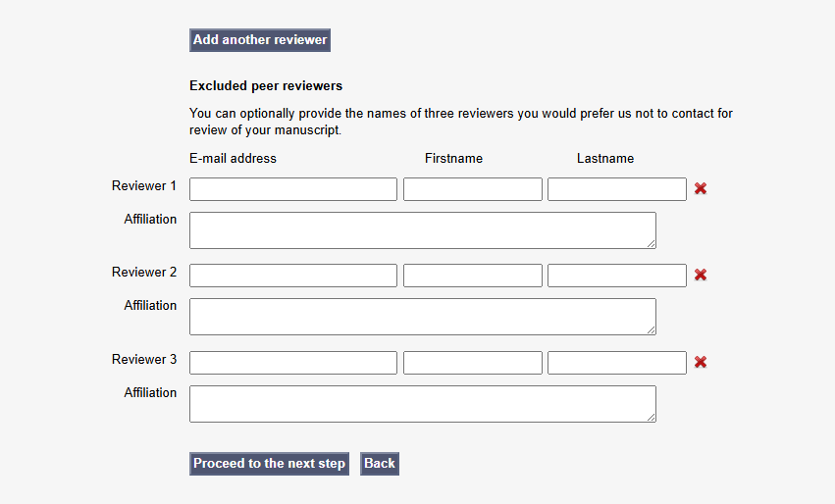The width and height of the screenshot is (835, 504).
Task: Focus Reviewer 1 Lastname field
Action: coord(617,189)
